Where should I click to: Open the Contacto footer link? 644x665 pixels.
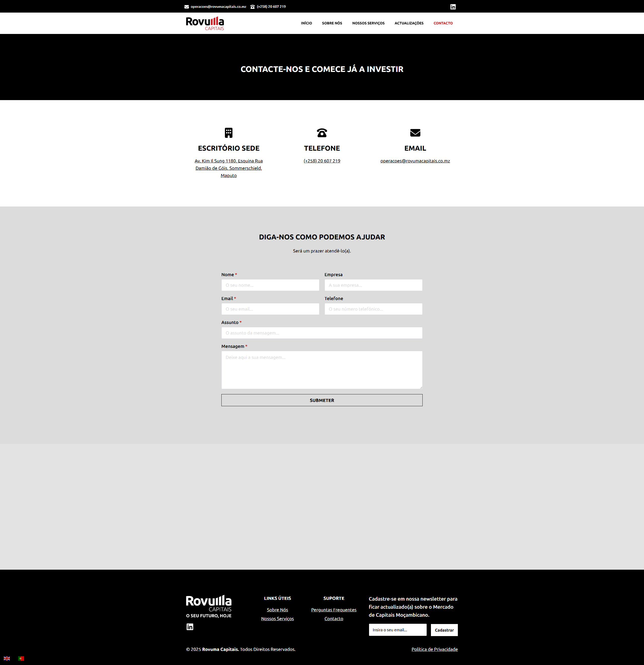pos(334,618)
